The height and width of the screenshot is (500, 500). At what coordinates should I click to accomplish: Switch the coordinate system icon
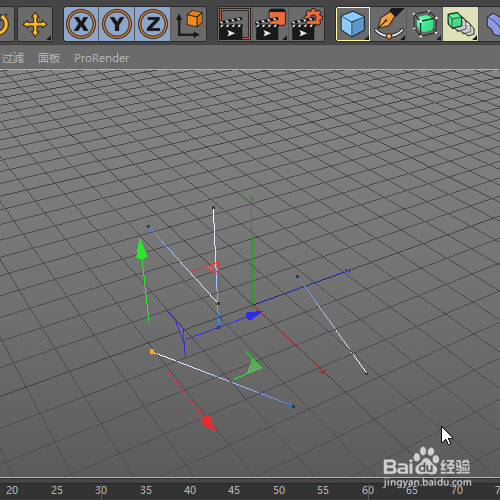pyautogui.click(x=189, y=24)
